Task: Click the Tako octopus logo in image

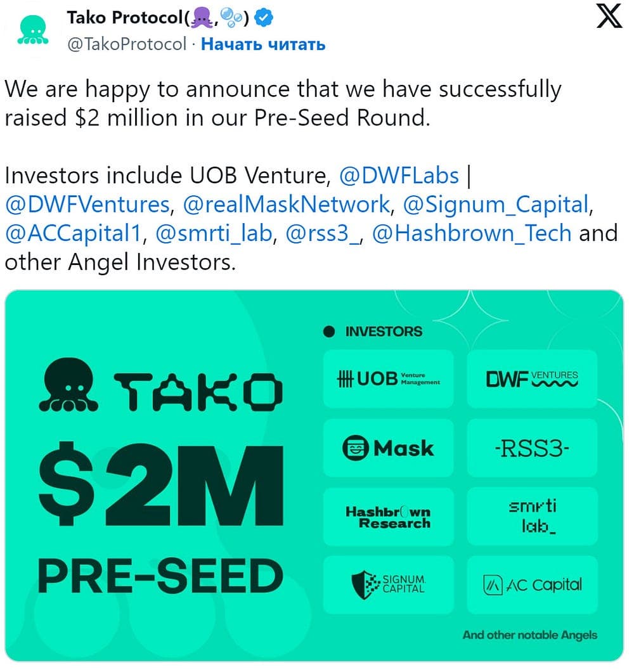Action: point(68,385)
